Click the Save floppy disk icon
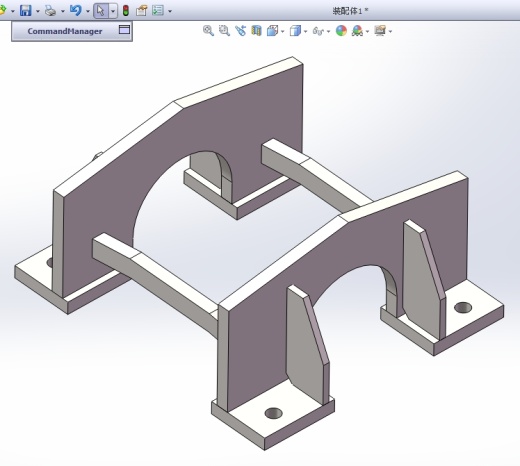This screenshot has width=520, height=466. 26,11
